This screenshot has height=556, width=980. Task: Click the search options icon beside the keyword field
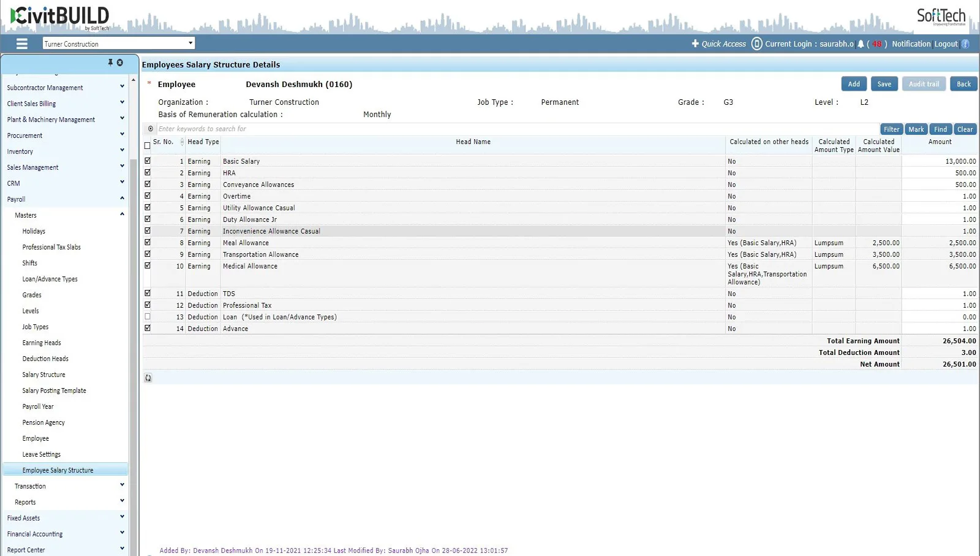(150, 129)
